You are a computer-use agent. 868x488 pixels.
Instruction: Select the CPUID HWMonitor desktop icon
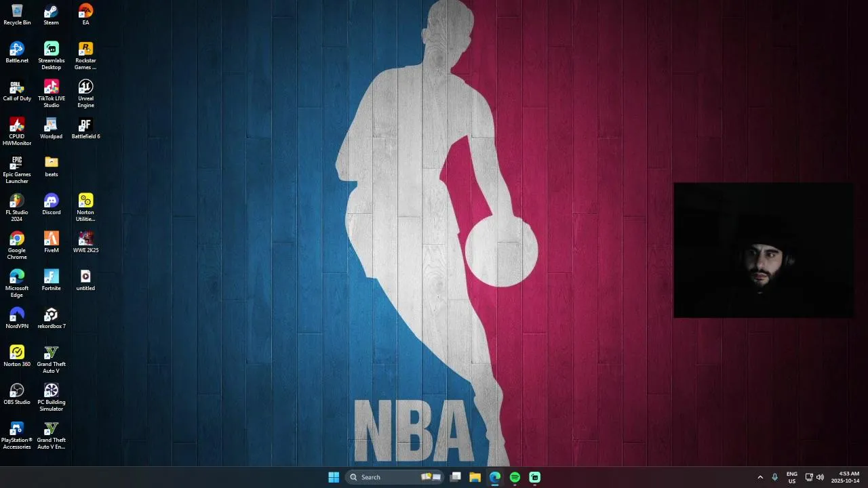17,132
